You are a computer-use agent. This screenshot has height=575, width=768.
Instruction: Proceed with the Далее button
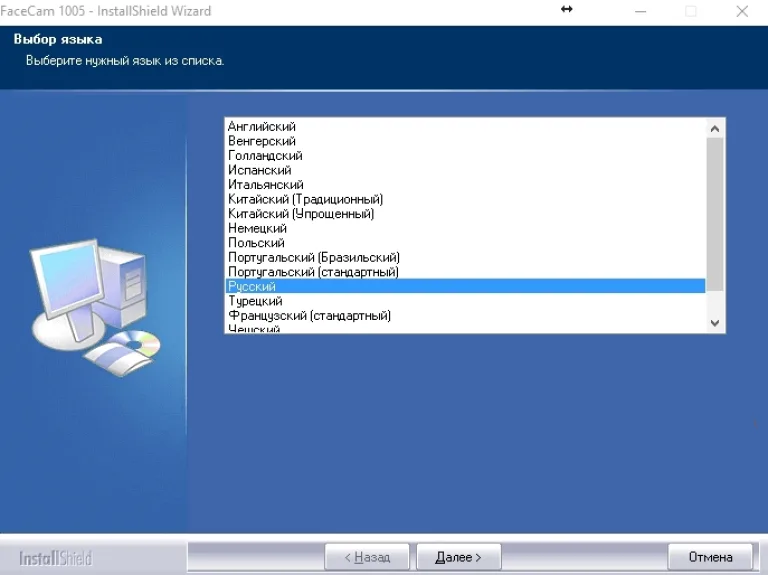click(x=458, y=557)
